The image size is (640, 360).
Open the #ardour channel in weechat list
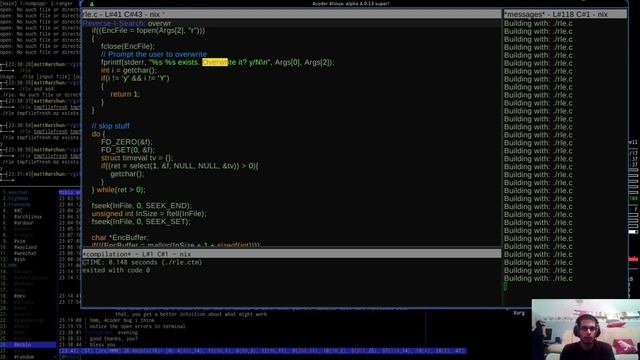point(24,223)
